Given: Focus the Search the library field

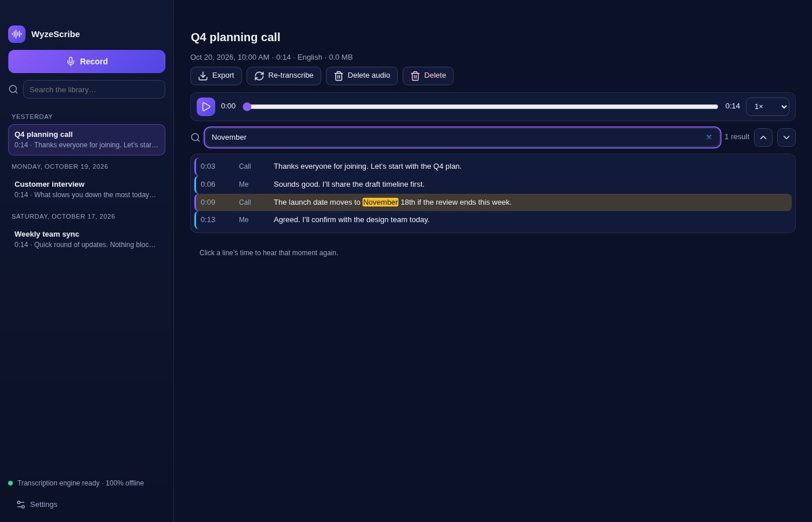Looking at the screenshot, I should [x=94, y=89].
